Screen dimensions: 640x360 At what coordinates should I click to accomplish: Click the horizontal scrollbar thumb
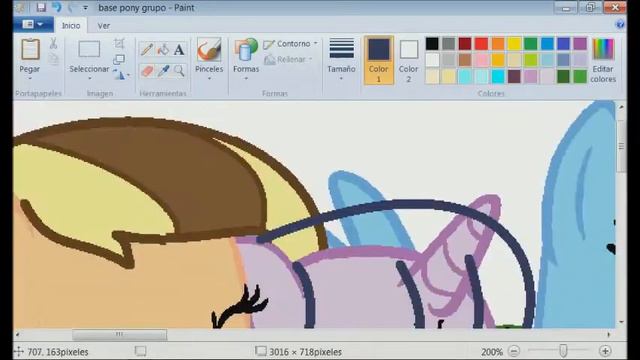tap(119, 335)
